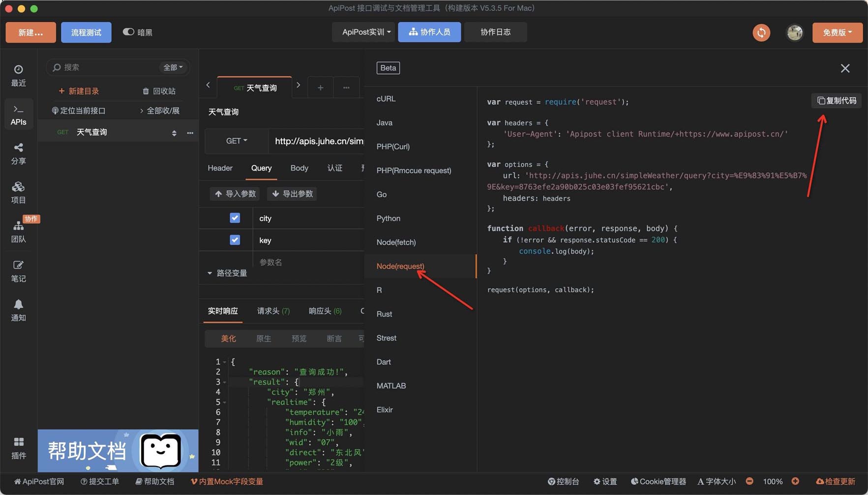Expand 全部收/展 tree toggle

click(160, 111)
